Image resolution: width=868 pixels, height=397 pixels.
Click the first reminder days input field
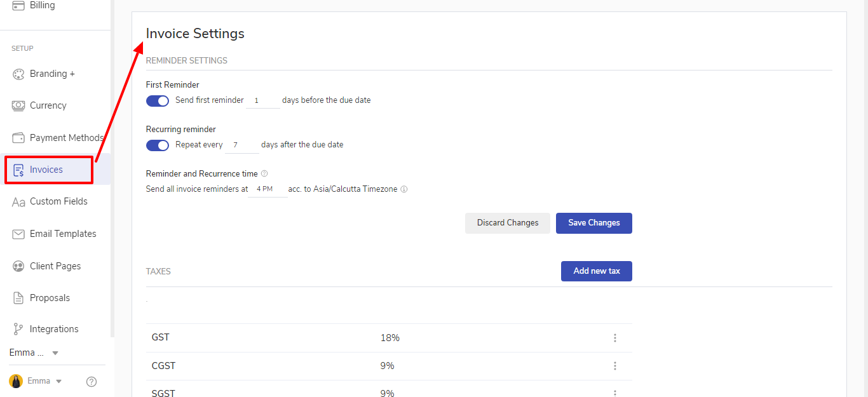(262, 100)
